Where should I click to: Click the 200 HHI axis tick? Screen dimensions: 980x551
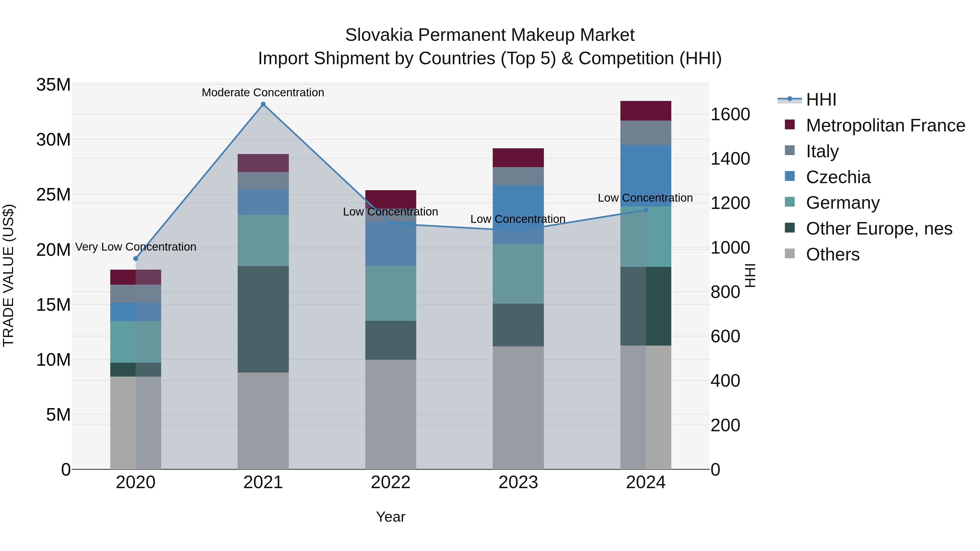725,425
